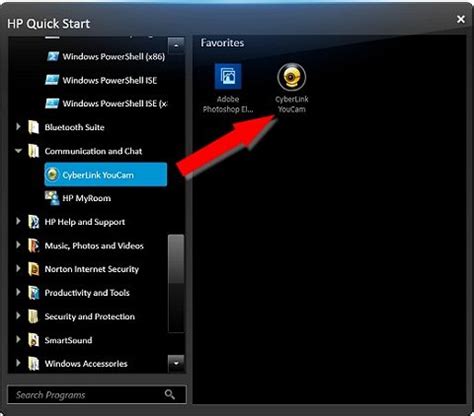Click the HP Help and Support label
This screenshot has height=416, width=474.
[x=85, y=222]
